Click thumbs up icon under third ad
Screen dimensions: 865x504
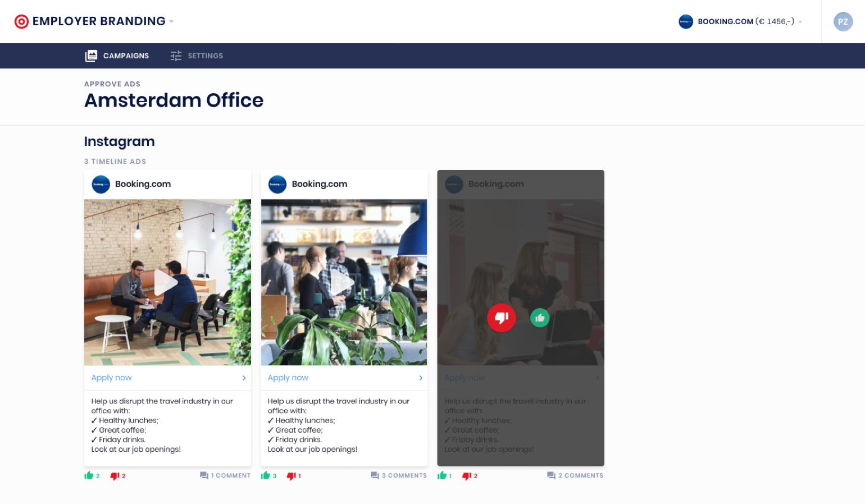coord(442,475)
